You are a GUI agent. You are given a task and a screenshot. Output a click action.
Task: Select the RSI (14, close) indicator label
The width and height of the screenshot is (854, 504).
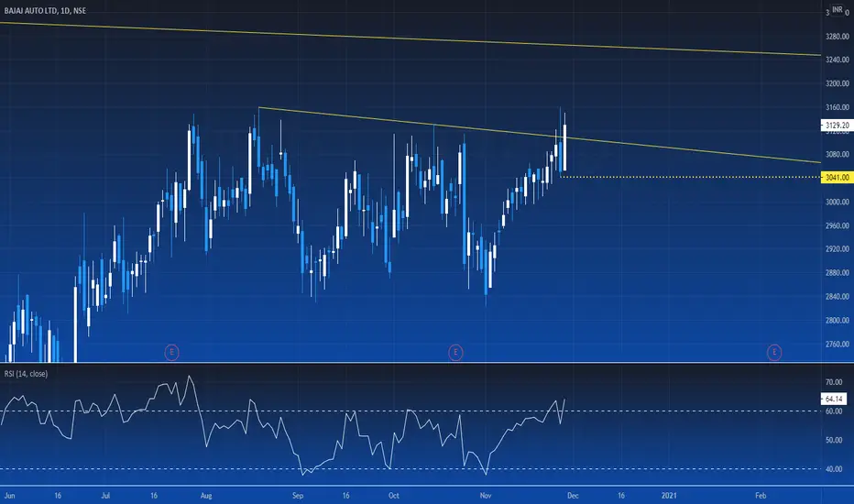26,374
